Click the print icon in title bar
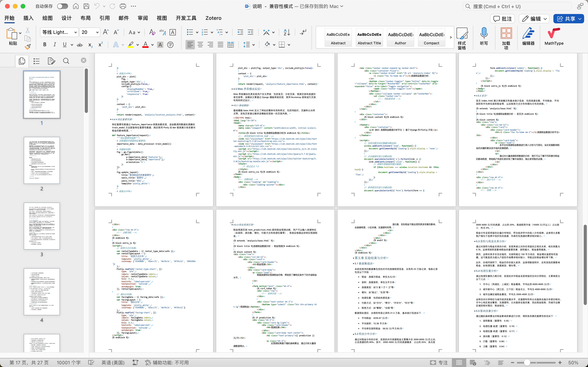The width and height of the screenshot is (588, 367). point(123,6)
